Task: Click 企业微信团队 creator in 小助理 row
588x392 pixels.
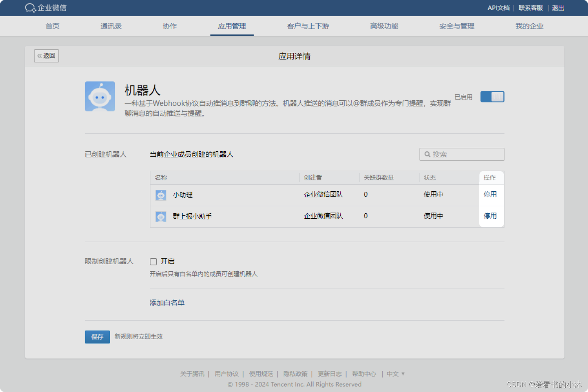Action: (323, 194)
